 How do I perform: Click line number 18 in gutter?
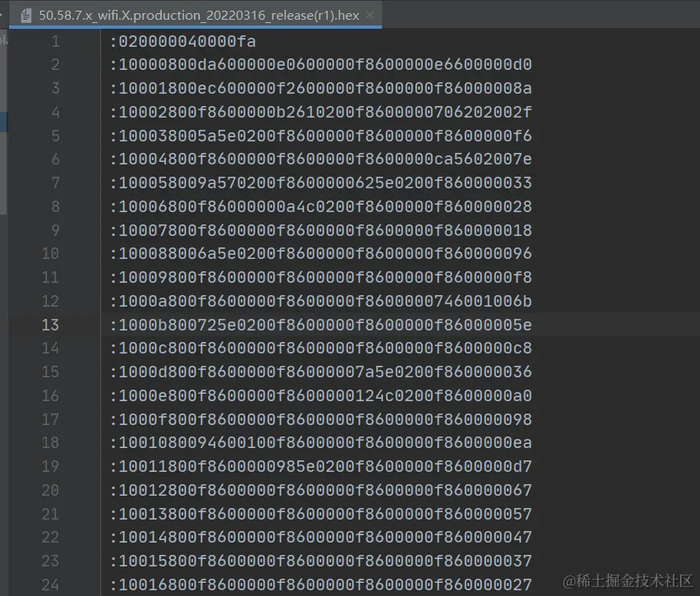(50, 443)
